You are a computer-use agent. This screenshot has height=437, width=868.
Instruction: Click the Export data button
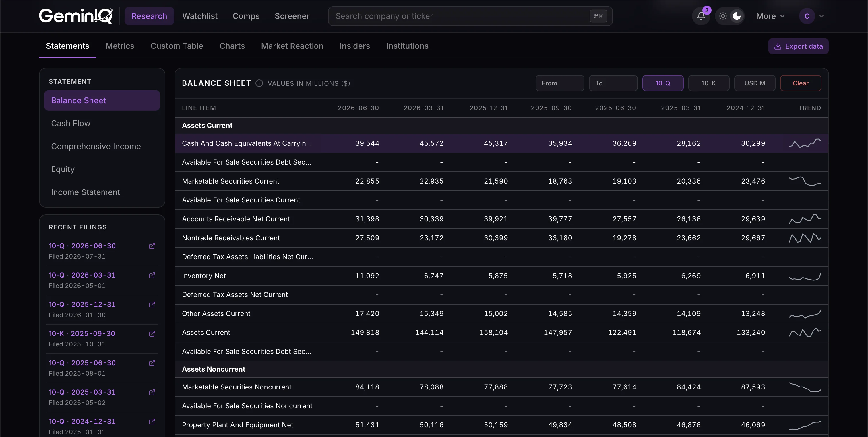tap(798, 46)
